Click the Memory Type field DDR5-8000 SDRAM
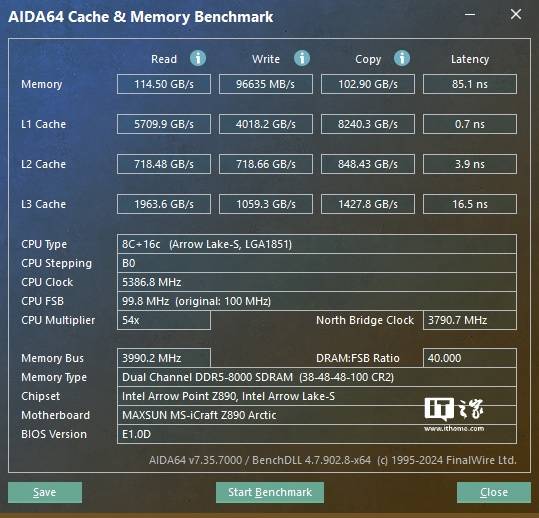539x518 pixels. point(317,377)
